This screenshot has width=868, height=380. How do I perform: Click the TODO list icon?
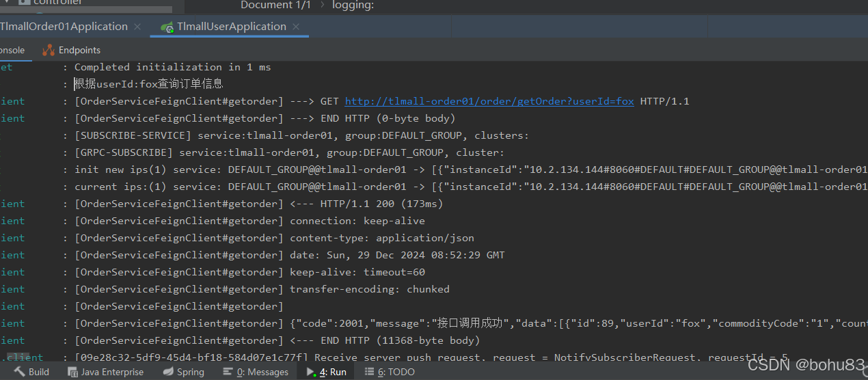(x=370, y=372)
